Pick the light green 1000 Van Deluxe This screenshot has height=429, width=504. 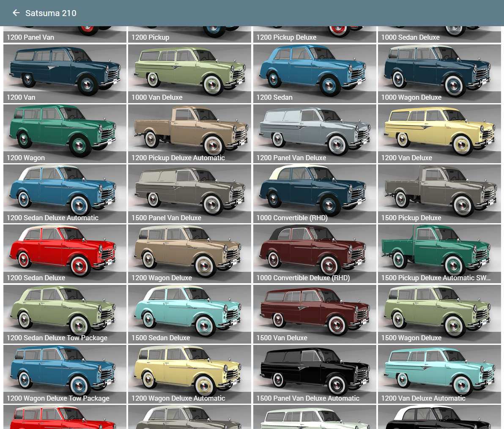pyautogui.click(x=190, y=74)
